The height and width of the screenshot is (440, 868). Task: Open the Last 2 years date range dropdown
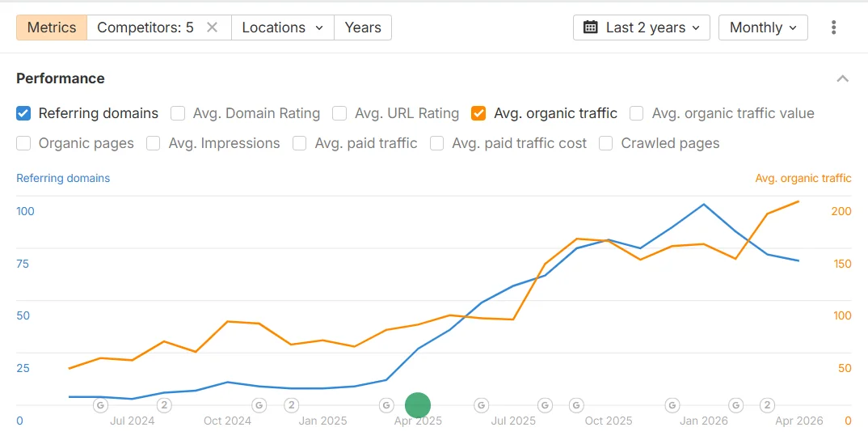[x=641, y=27]
